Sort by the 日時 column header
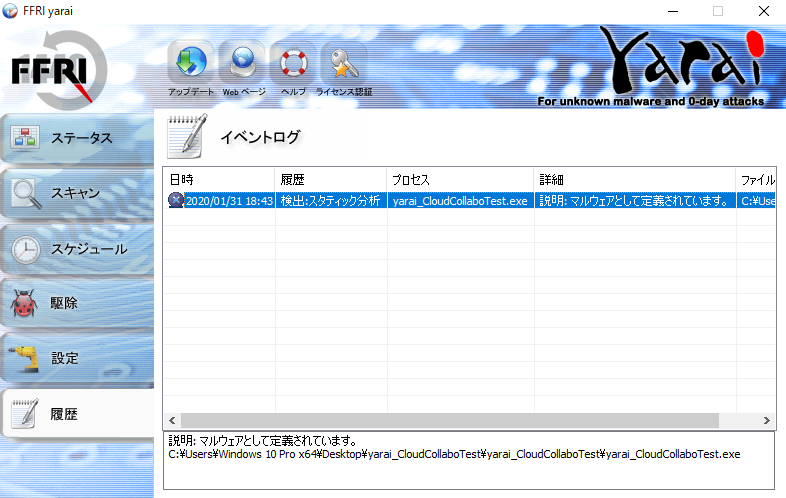 click(219, 180)
